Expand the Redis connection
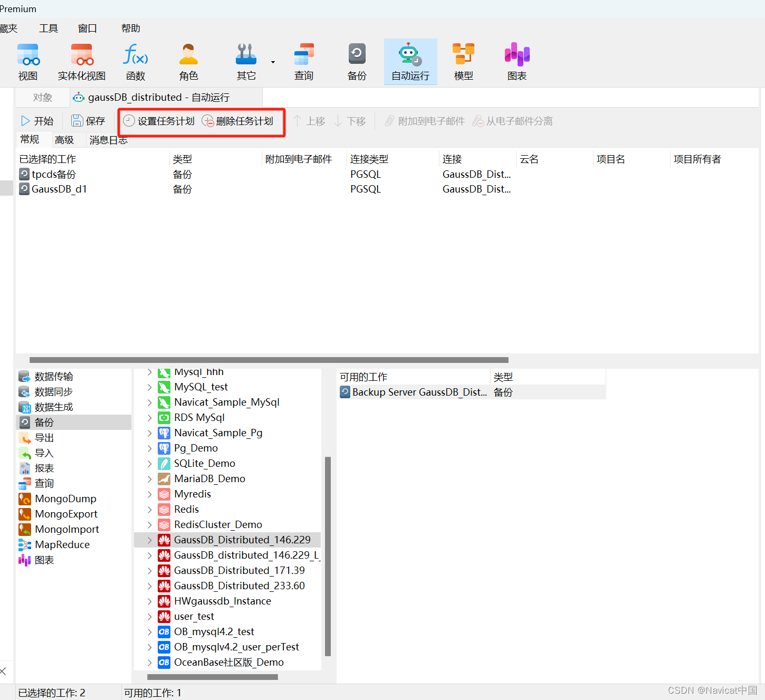The height and width of the screenshot is (700, 765). 149,510
